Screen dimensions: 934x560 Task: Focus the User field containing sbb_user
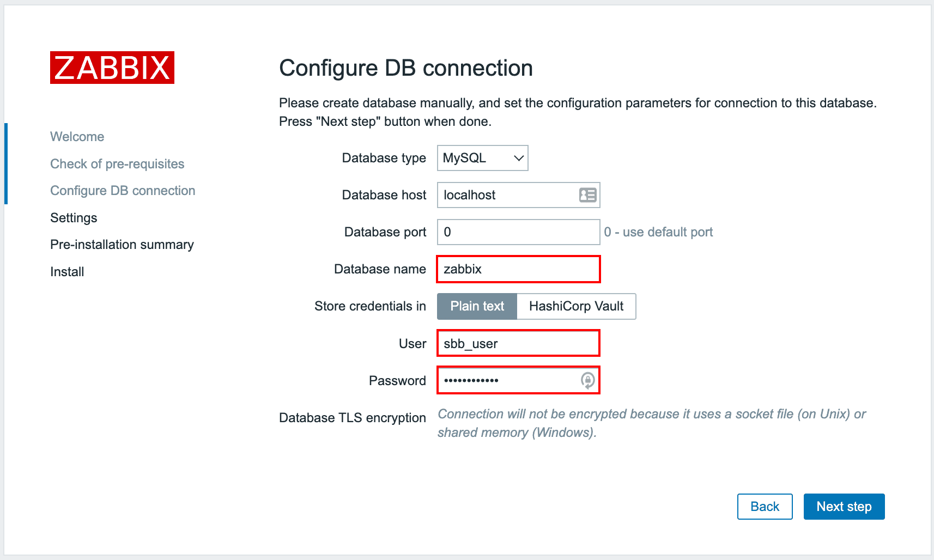point(519,343)
